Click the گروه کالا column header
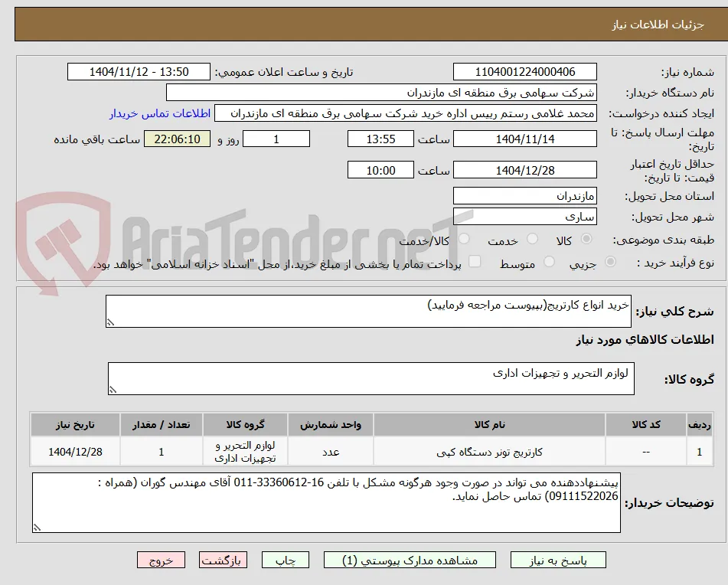This screenshot has height=585, width=728. pos(245,424)
